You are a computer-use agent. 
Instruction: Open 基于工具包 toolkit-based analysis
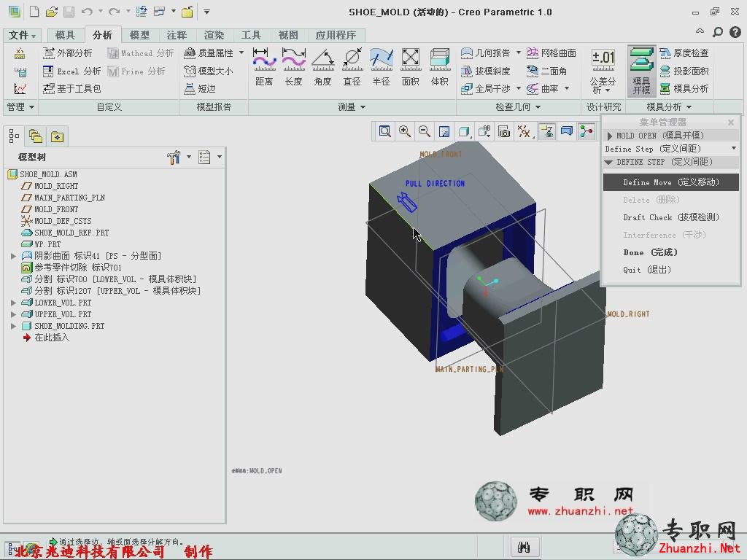tap(71, 88)
